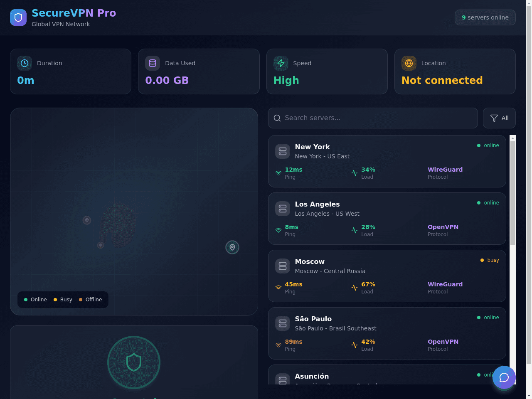The image size is (532, 399).
Task: Click the 0.00 GB data value
Action: tap(167, 80)
